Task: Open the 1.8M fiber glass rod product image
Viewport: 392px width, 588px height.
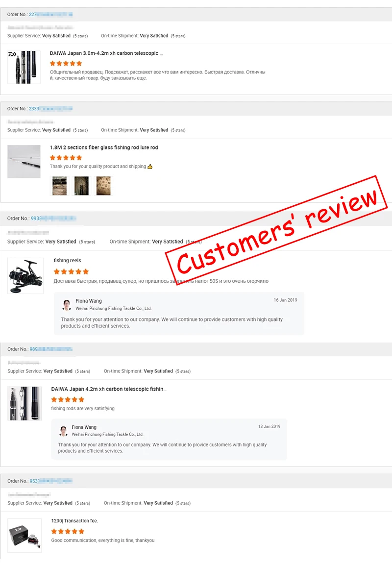Action: 24,161
